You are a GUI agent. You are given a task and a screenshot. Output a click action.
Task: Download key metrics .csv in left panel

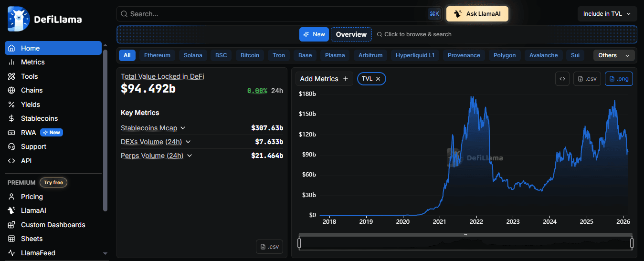pyautogui.click(x=269, y=247)
